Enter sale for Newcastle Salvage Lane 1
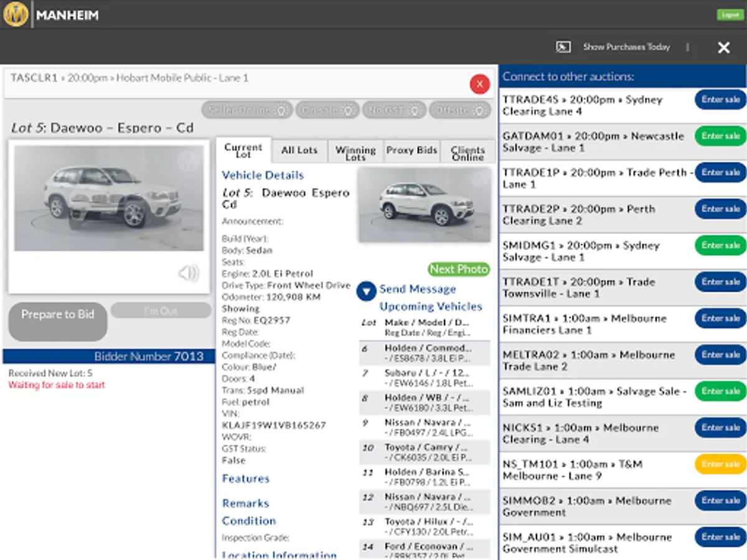Image resolution: width=747 pixels, height=560 pixels. point(720,136)
